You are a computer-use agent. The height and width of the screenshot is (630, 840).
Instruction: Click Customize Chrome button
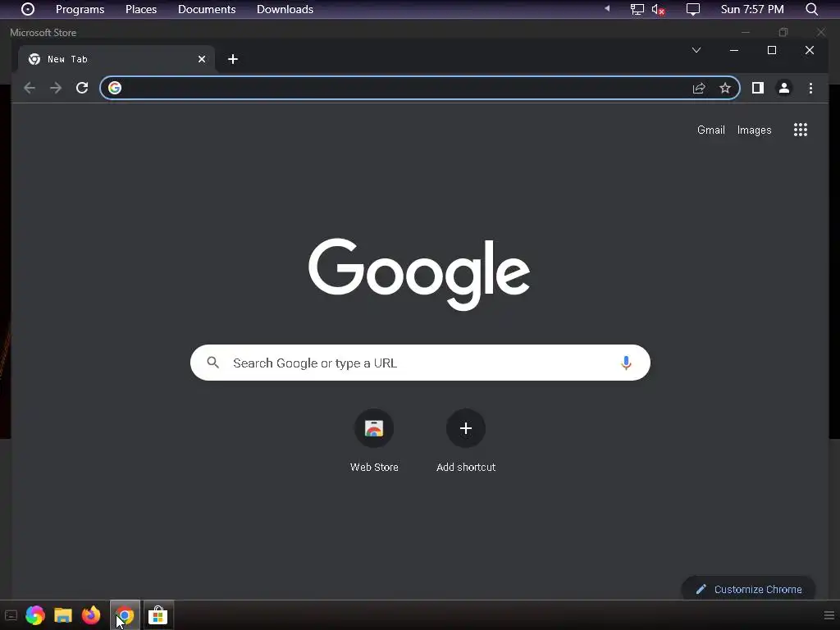point(748,589)
